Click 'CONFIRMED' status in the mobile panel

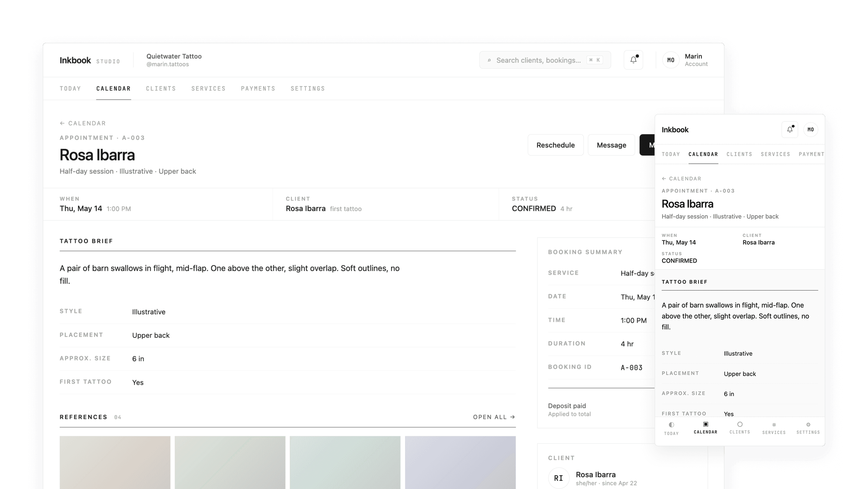click(x=679, y=261)
